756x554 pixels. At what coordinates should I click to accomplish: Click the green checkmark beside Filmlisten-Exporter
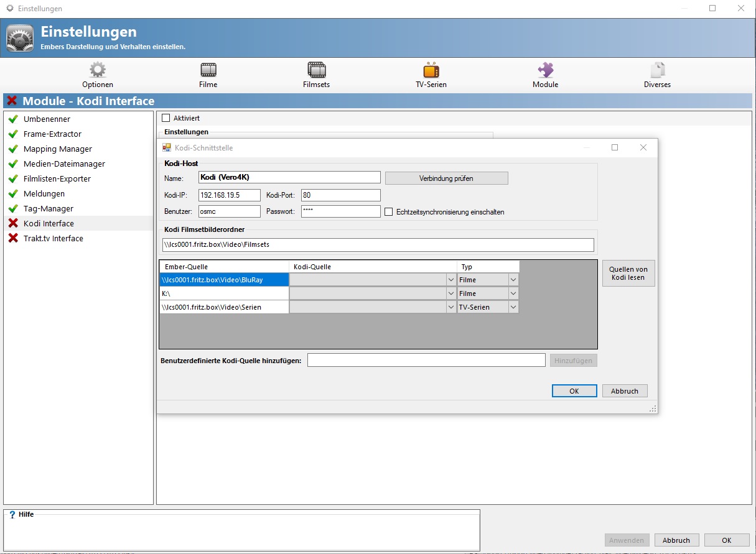13,178
